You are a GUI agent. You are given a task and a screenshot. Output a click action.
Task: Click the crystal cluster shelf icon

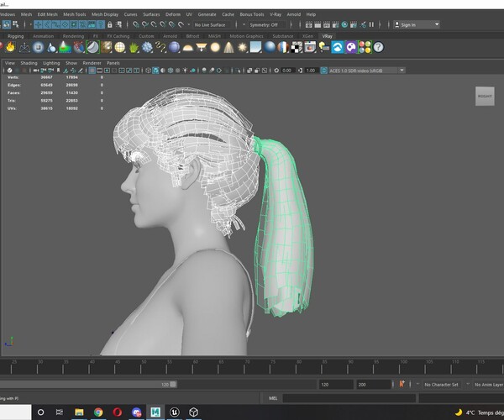click(147, 48)
